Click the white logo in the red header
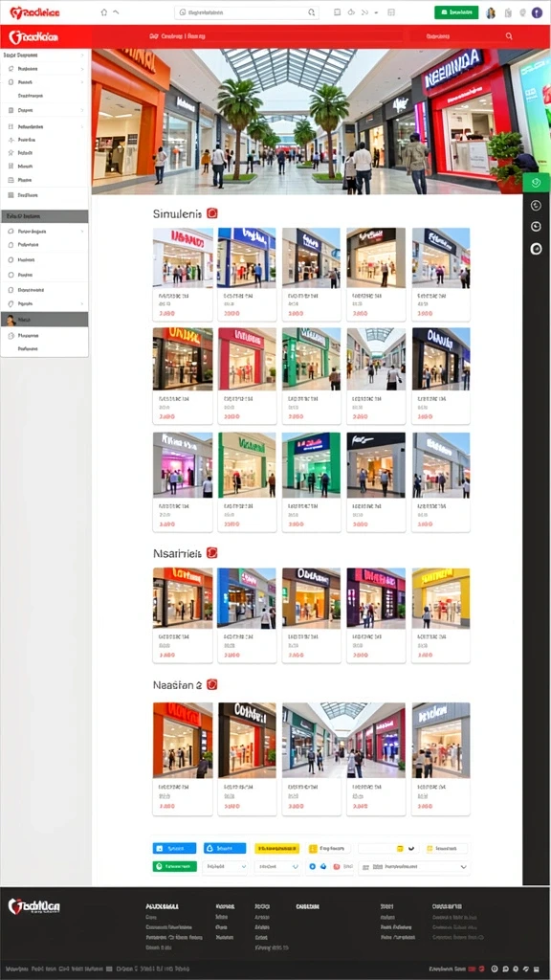 (33, 37)
